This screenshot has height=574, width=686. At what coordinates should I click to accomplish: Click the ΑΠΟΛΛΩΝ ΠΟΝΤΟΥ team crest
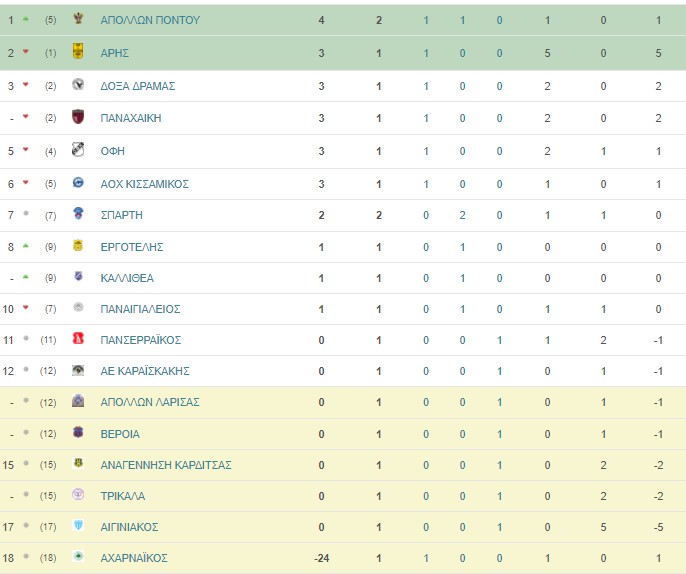pyautogui.click(x=78, y=18)
